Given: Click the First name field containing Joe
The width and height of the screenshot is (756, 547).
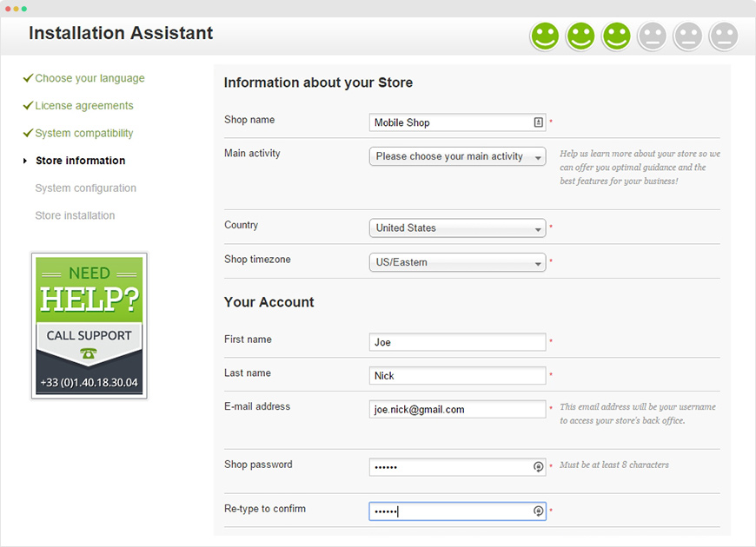Looking at the screenshot, I should [457, 342].
